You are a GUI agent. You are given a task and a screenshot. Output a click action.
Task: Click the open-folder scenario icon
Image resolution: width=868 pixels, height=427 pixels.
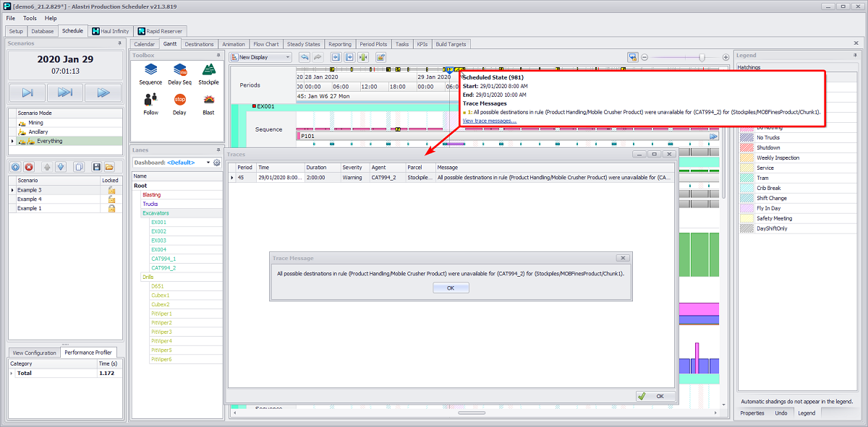[110, 167]
